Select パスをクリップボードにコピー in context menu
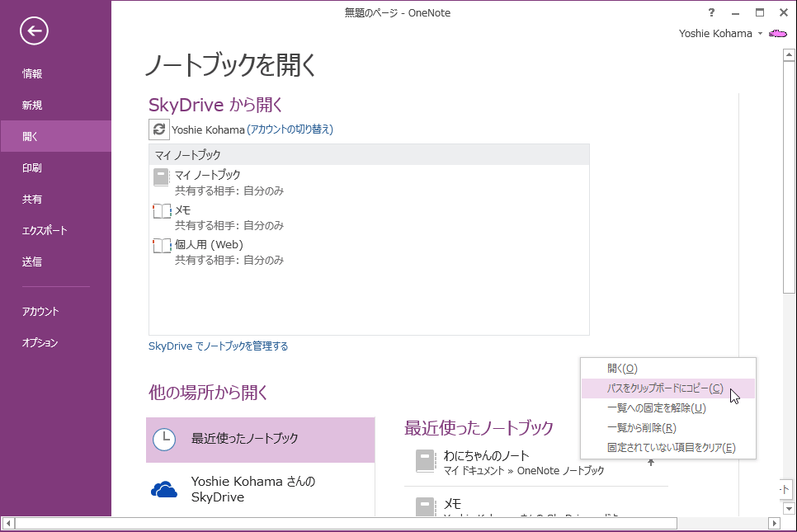The image size is (797, 532). pyautogui.click(x=664, y=388)
